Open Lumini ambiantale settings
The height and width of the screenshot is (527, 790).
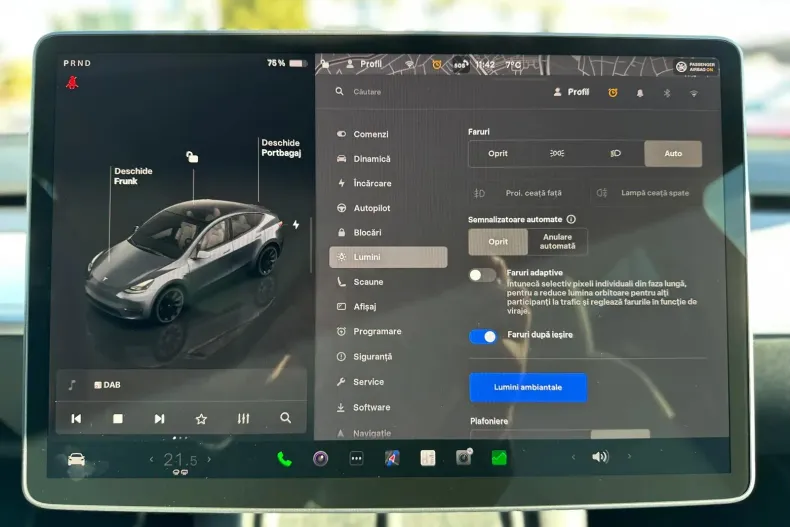tap(528, 387)
